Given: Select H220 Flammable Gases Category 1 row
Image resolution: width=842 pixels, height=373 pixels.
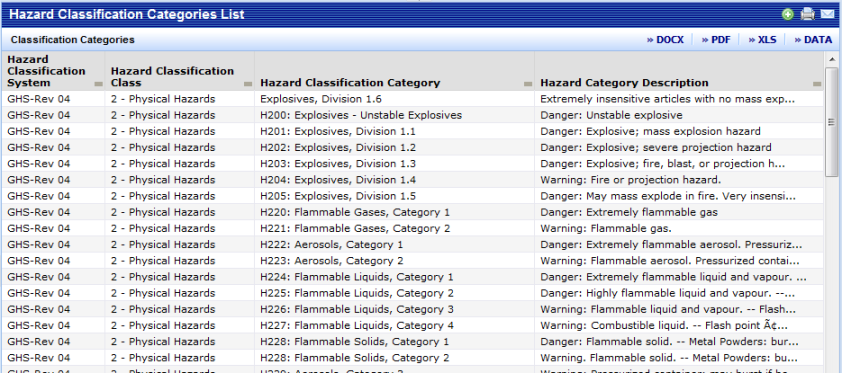Looking at the screenshot, I should pyautogui.click(x=412, y=213).
